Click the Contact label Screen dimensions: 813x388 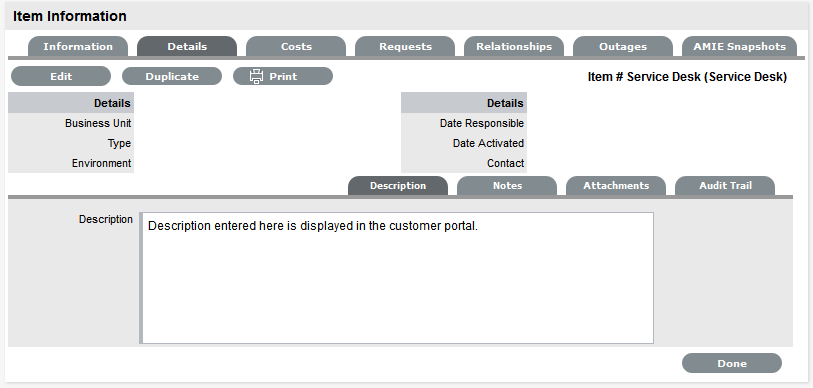506,163
